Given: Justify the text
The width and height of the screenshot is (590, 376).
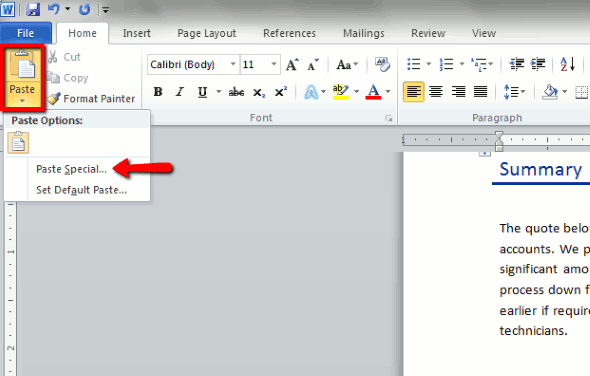Looking at the screenshot, I should tap(481, 92).
